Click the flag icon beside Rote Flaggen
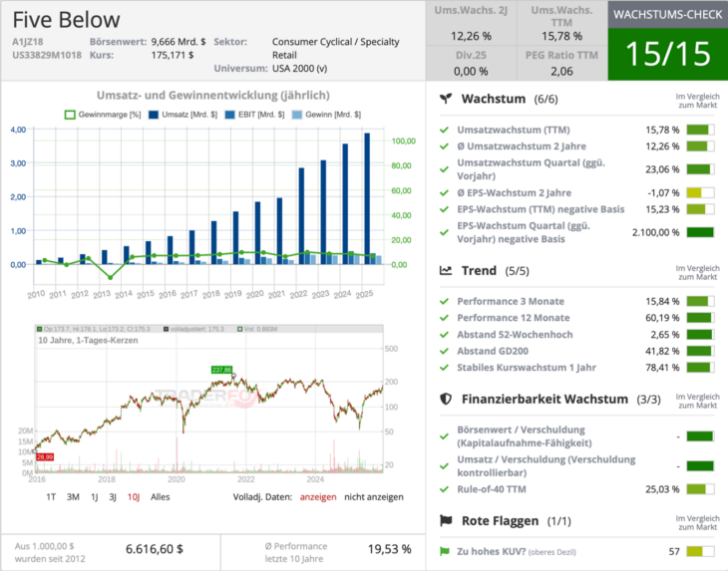The image size is (728, 571). [446, 520]
